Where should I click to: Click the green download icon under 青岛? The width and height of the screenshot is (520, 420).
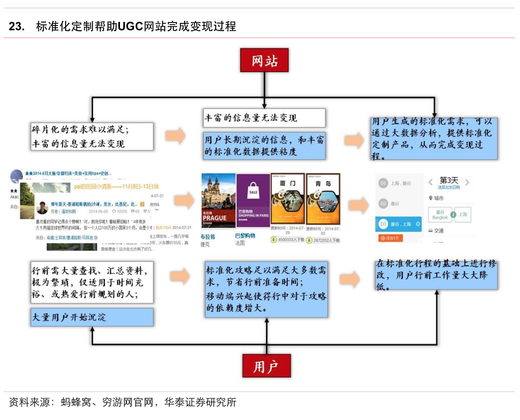pyautogui.click(x=309, y=239)
